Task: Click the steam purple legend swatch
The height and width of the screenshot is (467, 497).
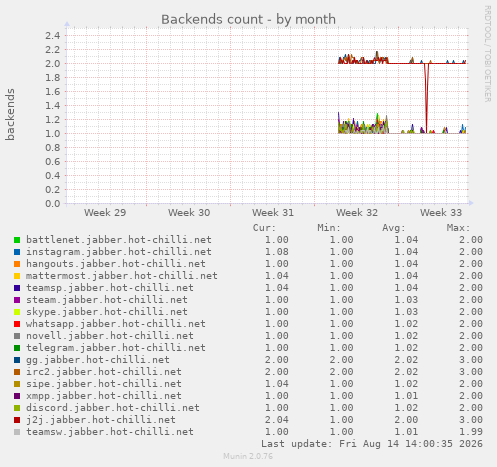Action: coord(17,300)
